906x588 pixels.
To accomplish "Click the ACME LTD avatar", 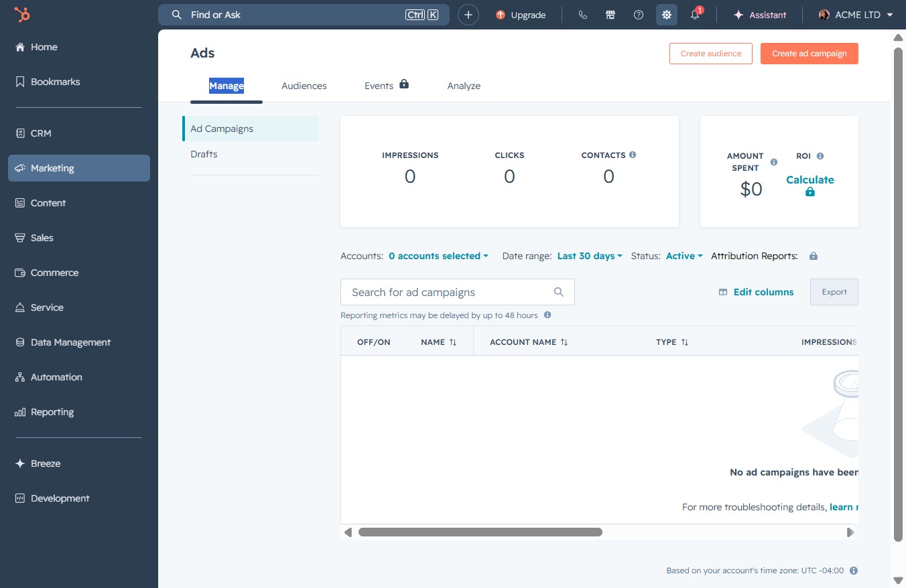I will click(824, 15).
